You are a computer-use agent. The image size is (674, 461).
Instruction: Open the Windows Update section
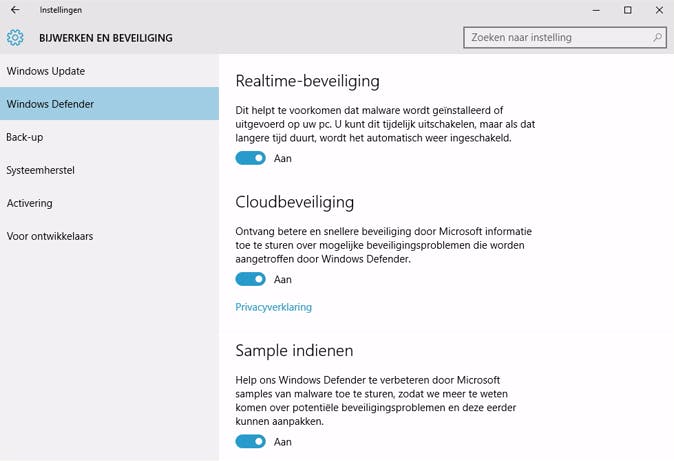[45, 71]
